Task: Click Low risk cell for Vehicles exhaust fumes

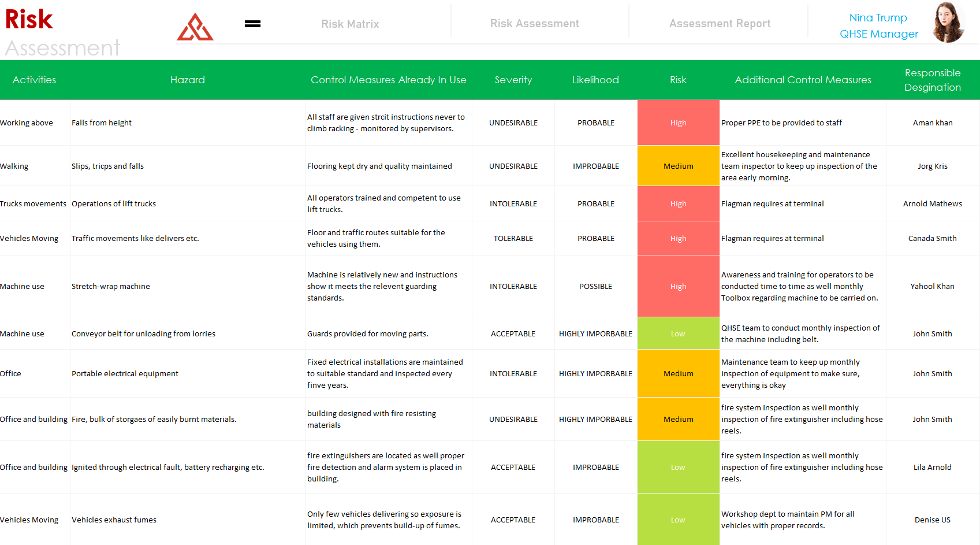Action: pyautogui.click(x=678, y=520)
